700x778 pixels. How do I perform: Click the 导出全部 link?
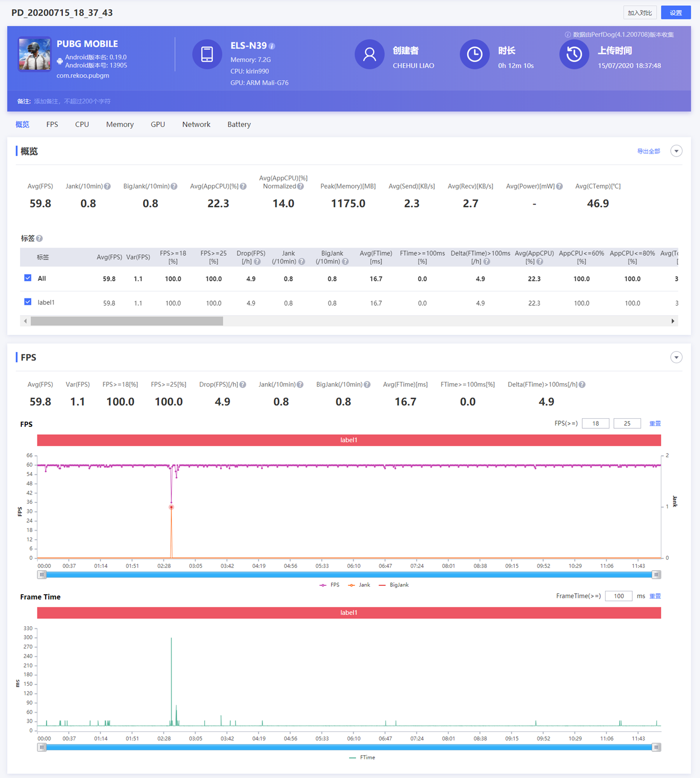tap(648, 151)
